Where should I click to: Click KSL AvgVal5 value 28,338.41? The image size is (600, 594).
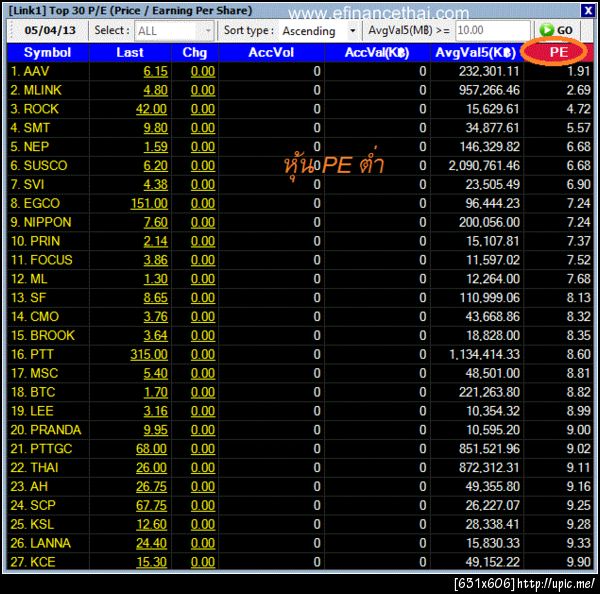click(493, 524)
